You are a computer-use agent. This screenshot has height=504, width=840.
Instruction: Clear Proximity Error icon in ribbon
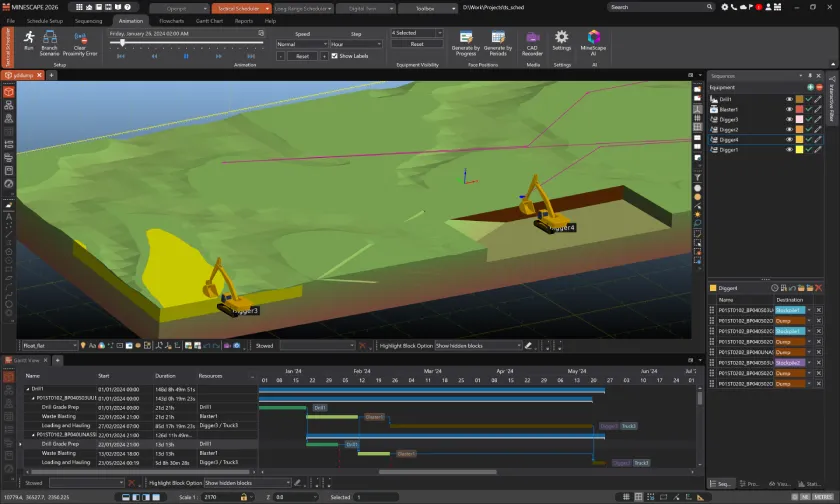[x=80, y=39]
